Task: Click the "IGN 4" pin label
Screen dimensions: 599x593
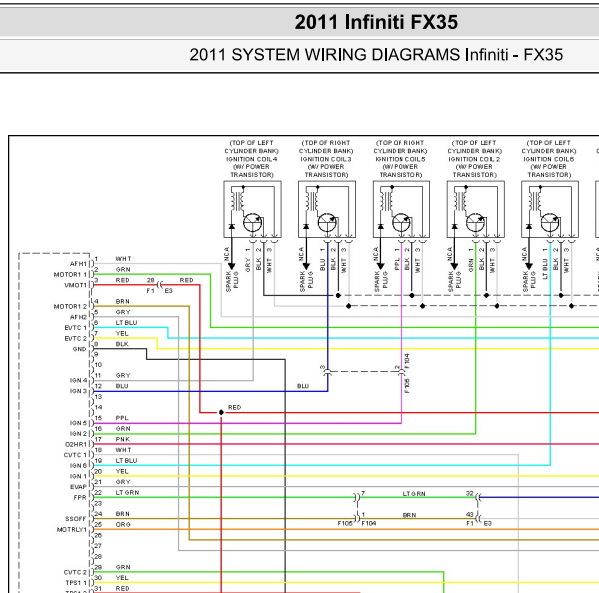Action: pyautogui.click(x=78, y=381)
